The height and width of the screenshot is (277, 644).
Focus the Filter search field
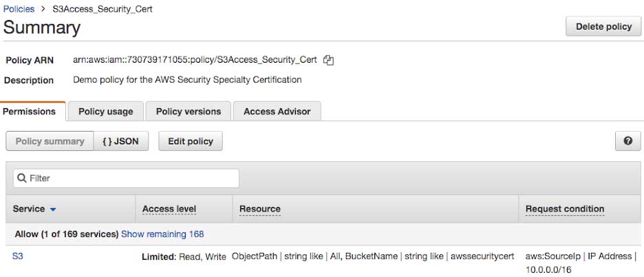tap(131, 178)
